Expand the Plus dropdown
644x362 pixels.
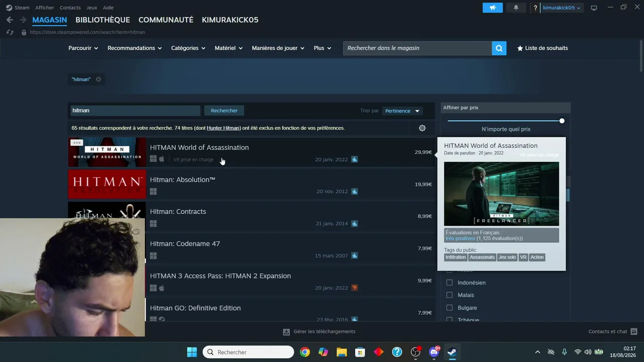(323, 48)
